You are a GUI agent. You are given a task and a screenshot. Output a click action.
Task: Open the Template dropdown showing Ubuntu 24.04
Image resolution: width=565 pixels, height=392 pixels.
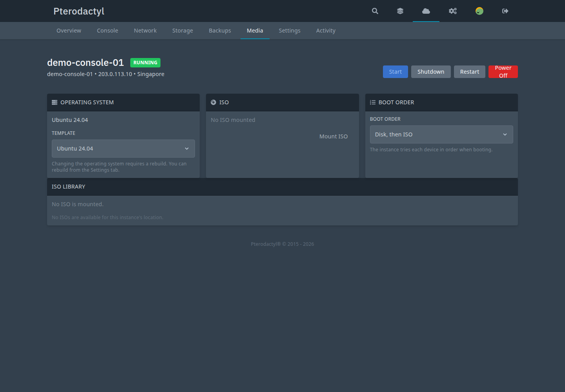[123, 149]
